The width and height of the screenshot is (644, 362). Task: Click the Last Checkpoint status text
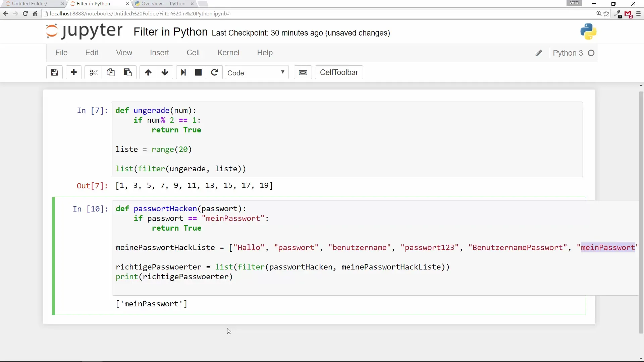pos(301,33)
